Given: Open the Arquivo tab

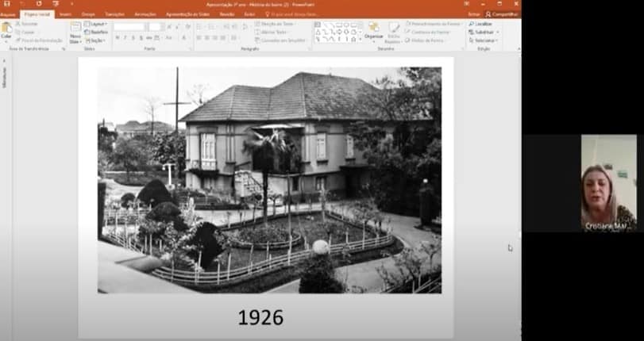Looking at the screenshot, I should [x=7, y=14].
